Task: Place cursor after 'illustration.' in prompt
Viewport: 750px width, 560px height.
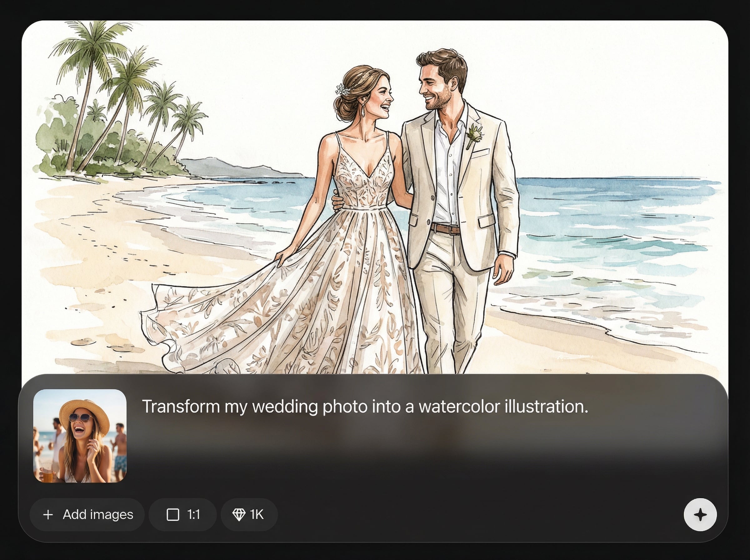Action: pyautogui.click(x=589, y=407)
